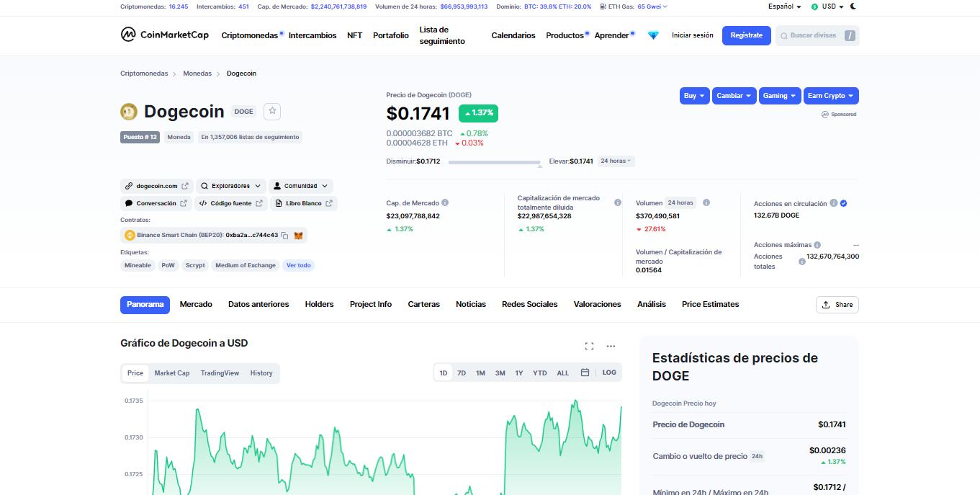Click the Mineable tag
Viewport: 980px width, 495px height.
point(138,265)
